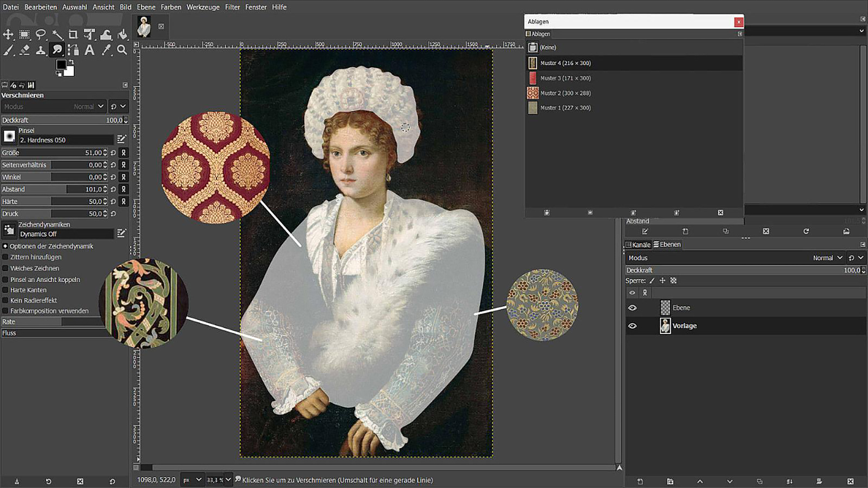
Task: Select the Paths tool
Action: (x=73, y=50)
